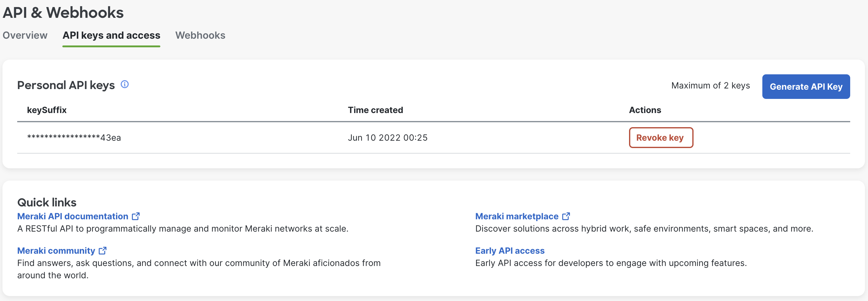The image size is (868, 301).
Task: Revoke the key ending in 43ea
Action: 660,138
